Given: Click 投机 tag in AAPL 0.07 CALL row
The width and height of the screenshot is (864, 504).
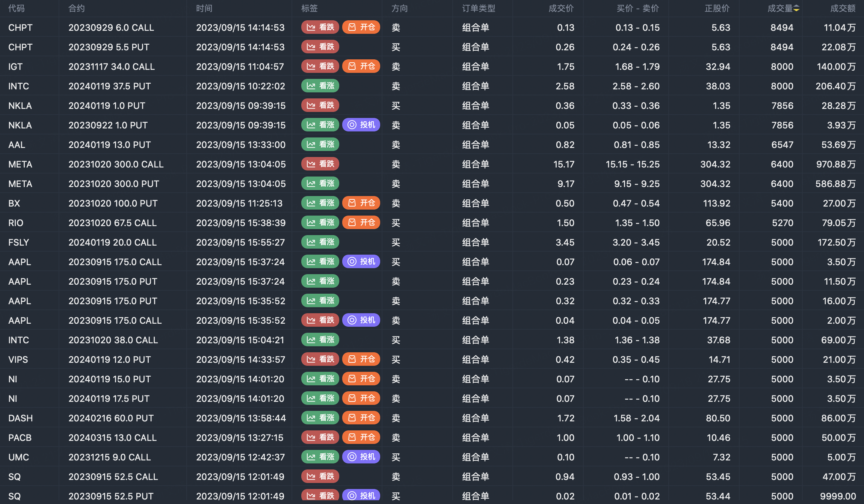Looking at the screenshot, I should 361,262.
